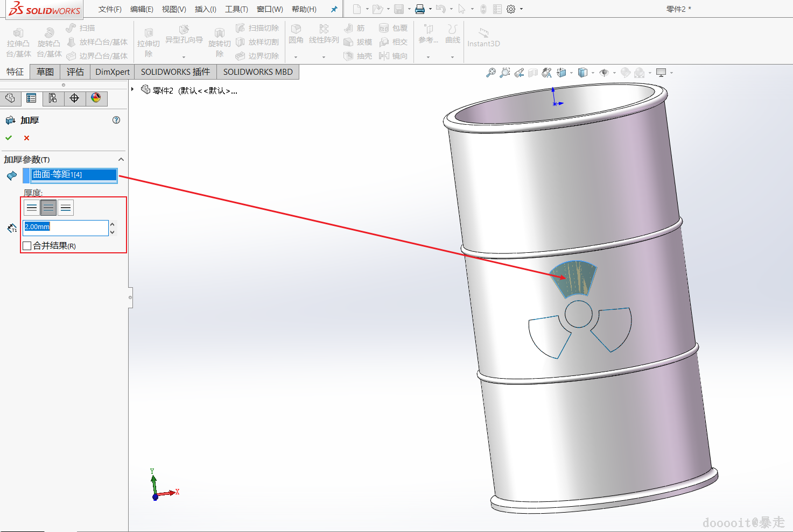This screenshot has height=532, width=793.
Task: Confirm the Thicken feature with green checkmark
Action: [x=9, y=138]
